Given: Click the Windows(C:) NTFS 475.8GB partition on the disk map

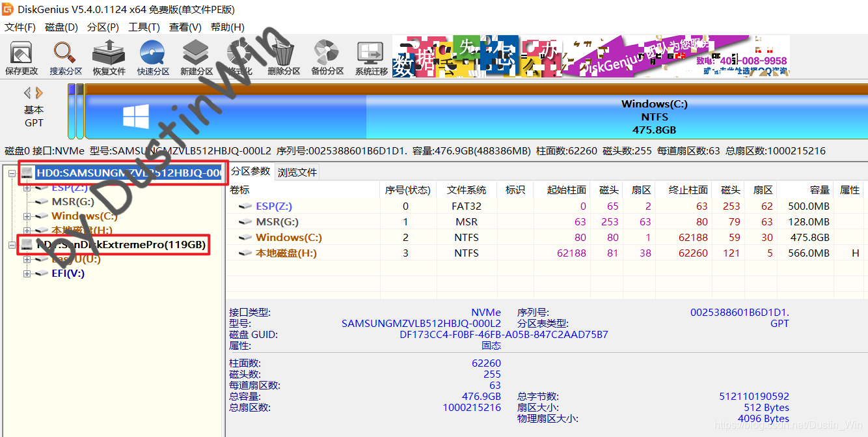Looking at the screenshot, I should (x=476, y=117).
